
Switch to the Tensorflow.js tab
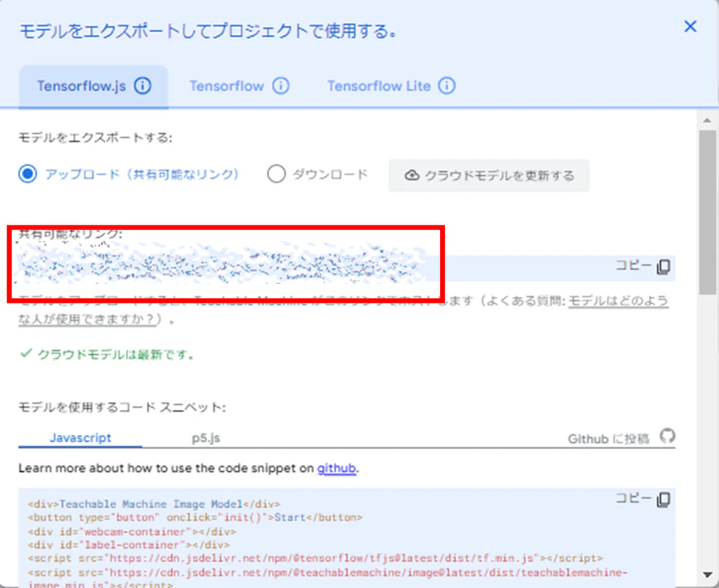(x=94, y=87)
